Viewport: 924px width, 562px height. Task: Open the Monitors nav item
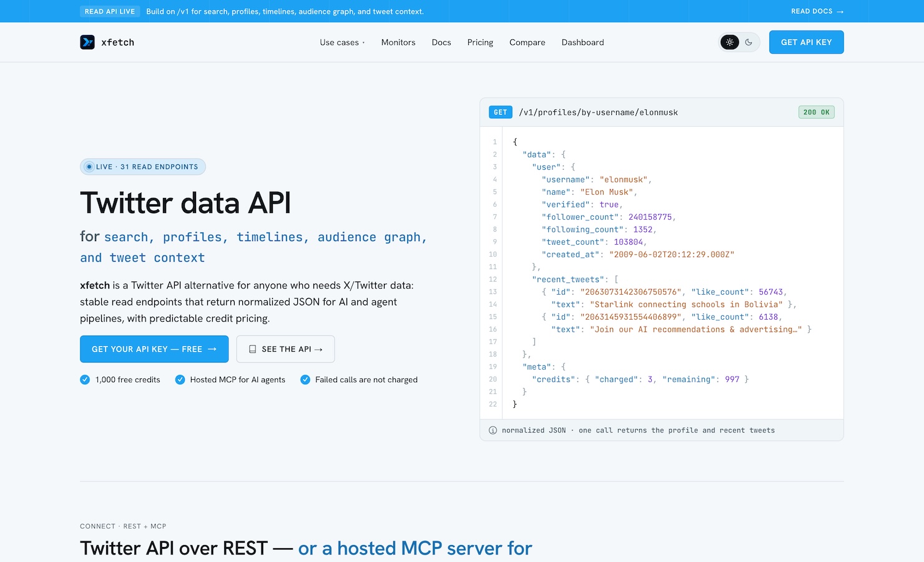click(398, 42)
